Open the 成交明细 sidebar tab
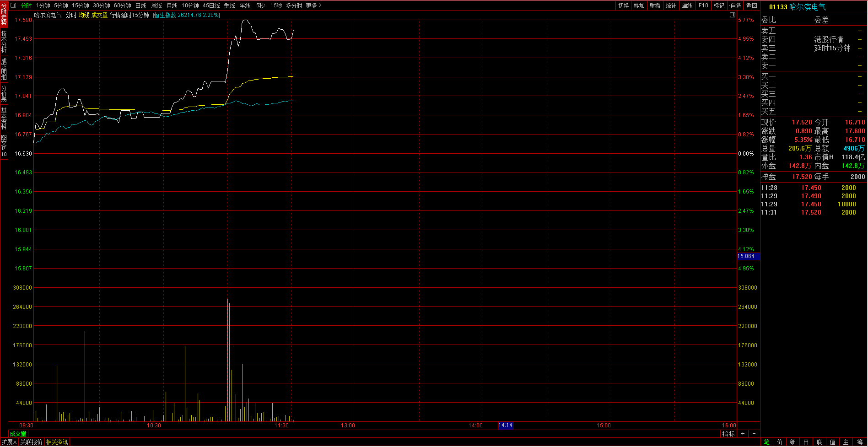This screenshot has height=447, width=868. 4,69
